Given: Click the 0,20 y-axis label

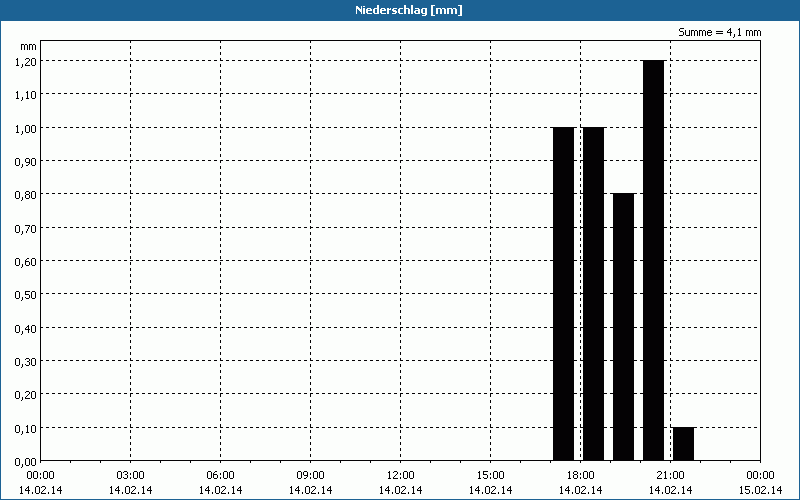Looking at the screenshot, I should point(26,394).
